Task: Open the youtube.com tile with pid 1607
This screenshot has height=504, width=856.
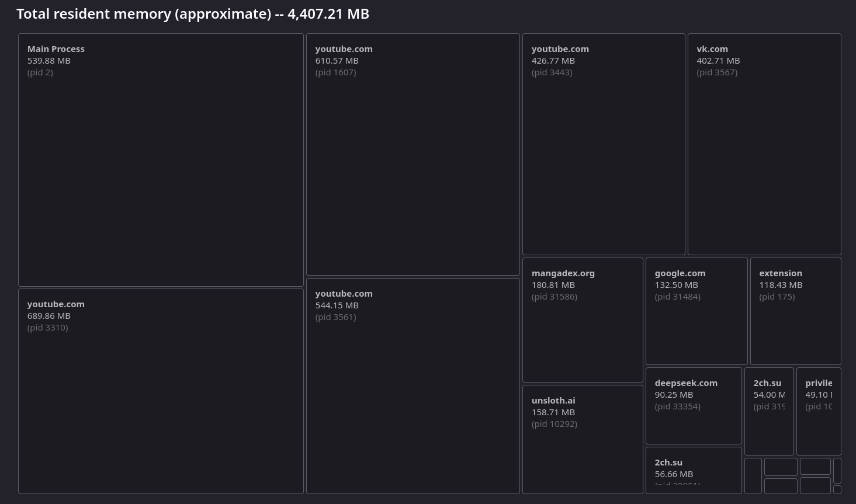Action: (413, 154)
